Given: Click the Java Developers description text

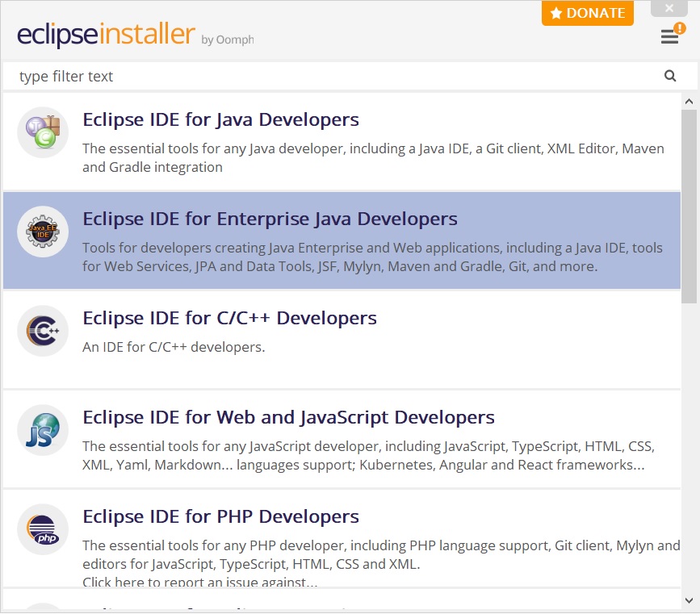Looking at the screenshot, I should pyautogui.click(x=373, y=157).
